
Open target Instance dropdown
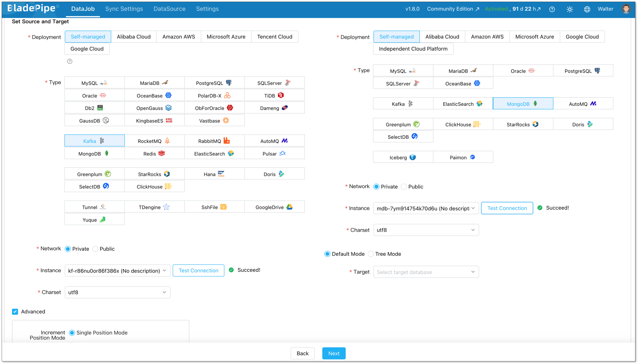[426, 208]
